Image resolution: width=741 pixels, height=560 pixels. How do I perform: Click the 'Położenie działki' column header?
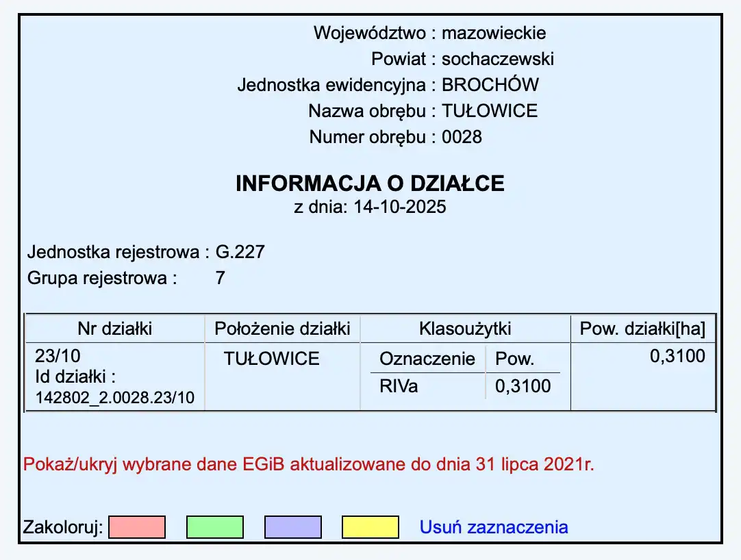282,329
